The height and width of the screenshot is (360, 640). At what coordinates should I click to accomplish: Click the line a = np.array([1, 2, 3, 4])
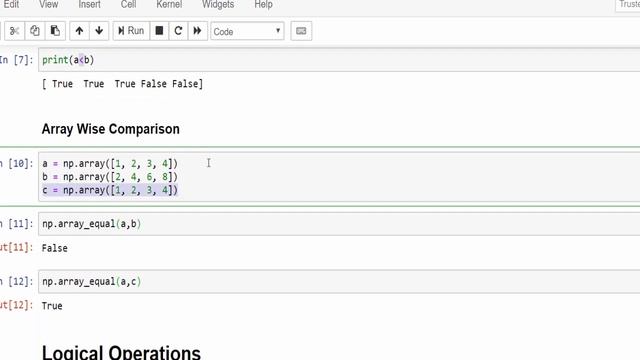(x=110, y=164)
